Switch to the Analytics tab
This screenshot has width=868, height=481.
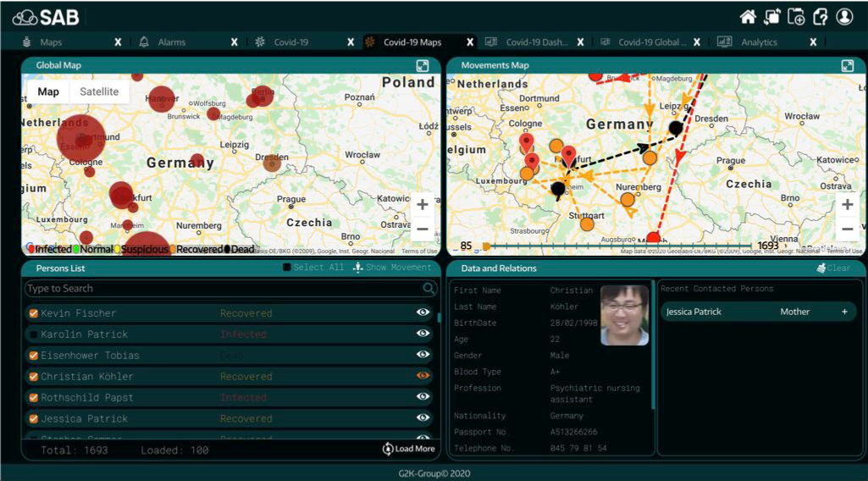coord(759,42)
